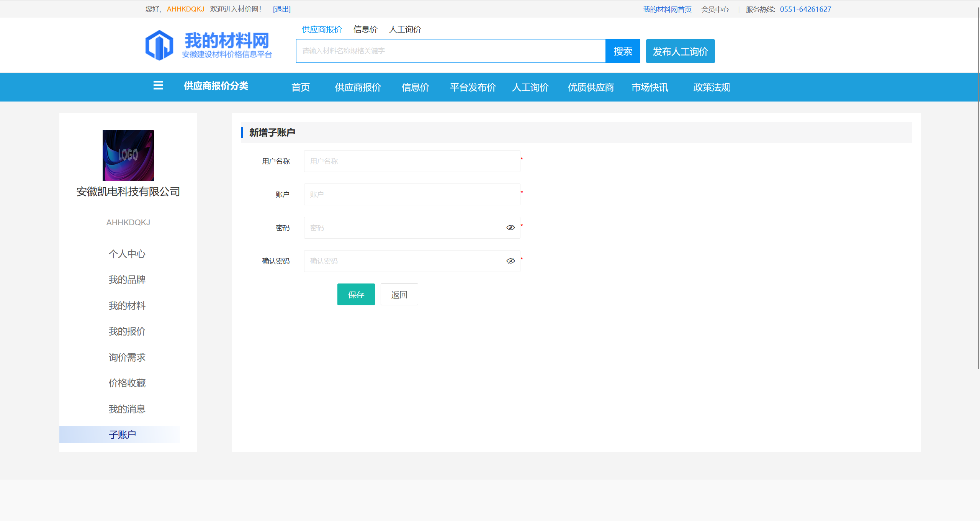Click the 我的材料网 site logo
This screenshot has width=980, height=521.
[x=209, y=45]
